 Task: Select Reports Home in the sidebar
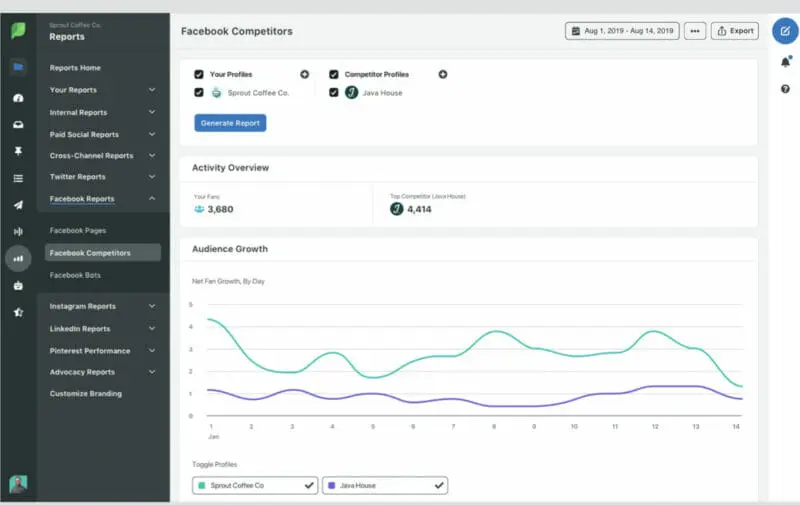tap(75, 68)
